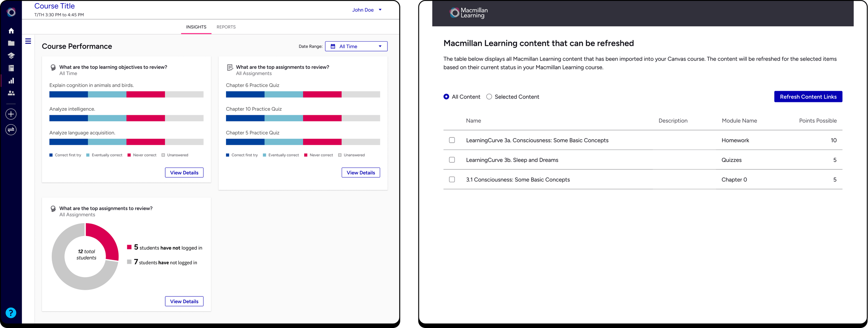Click the swap arrows circle icon
Image resolution: width=868 pixels, height=328 pixels.
coord(11,130)
